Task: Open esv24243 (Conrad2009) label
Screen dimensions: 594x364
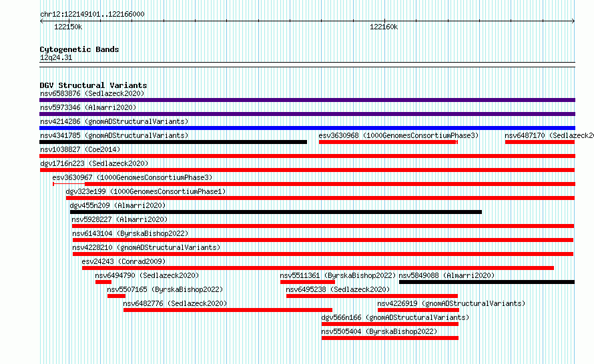Action: tap(123, 261)
